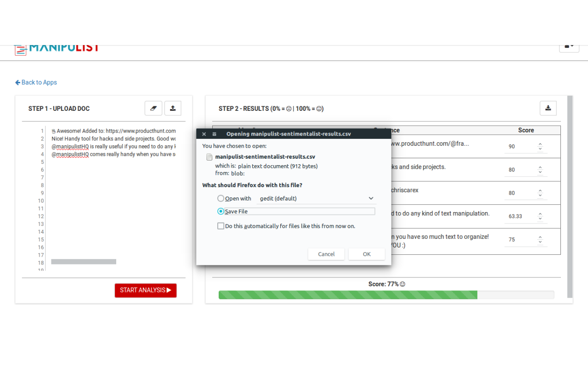Click the Score column header
This screenshot has height=368, width=588.
526,130
